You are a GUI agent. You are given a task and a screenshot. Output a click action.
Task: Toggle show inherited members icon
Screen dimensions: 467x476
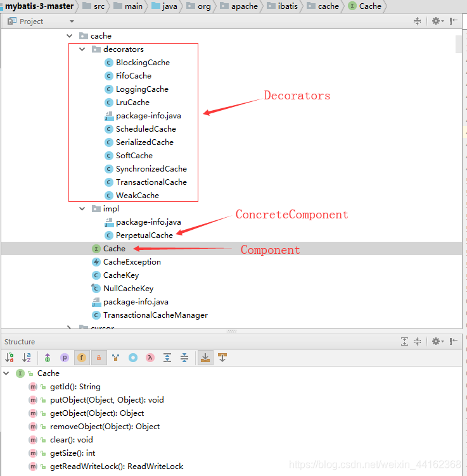coord(48,358)
